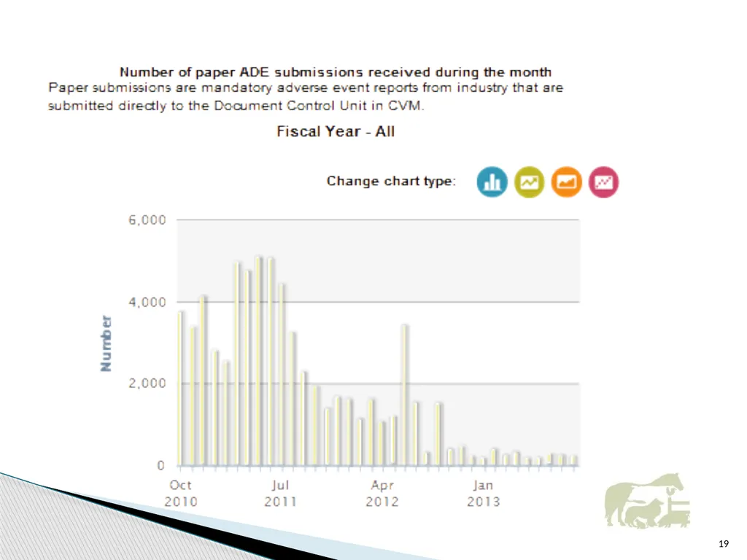The height and width of the screenshot is (560, 747).
Task: Pick the pink marked-line chart icon
Action: 603,182
